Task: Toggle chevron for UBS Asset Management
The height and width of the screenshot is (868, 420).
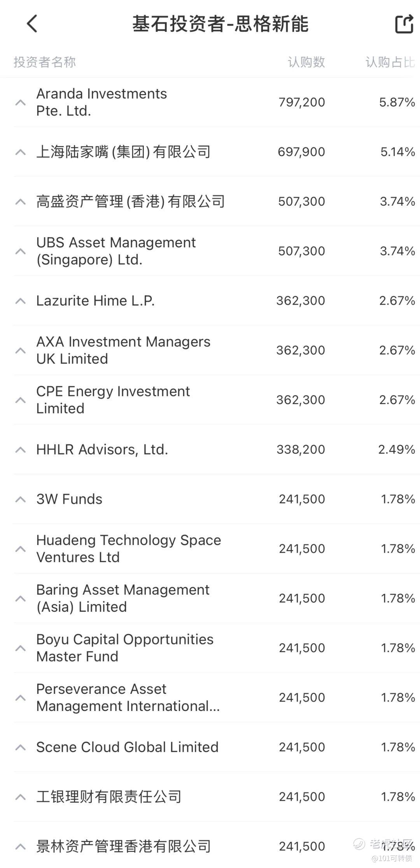Action: pyautogui.click(x=20, y=251)
